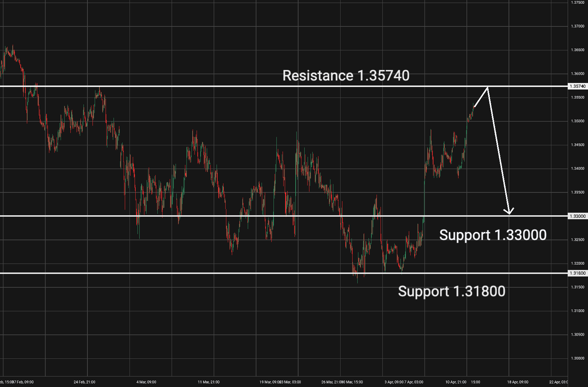The height and width of the screenshot is (387, 588).
Task: Click the 1.30500 price axis label
Action: pyautogui.click(x=578, y=334)
